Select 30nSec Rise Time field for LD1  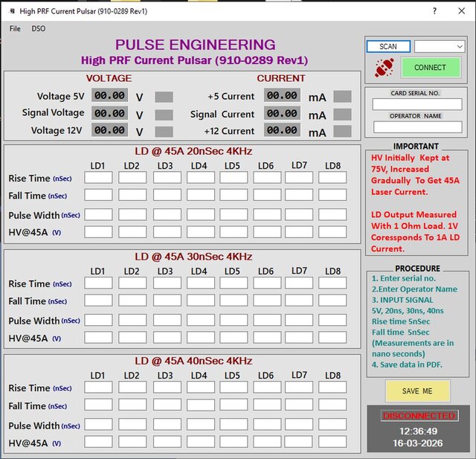(x=98, y=283)
